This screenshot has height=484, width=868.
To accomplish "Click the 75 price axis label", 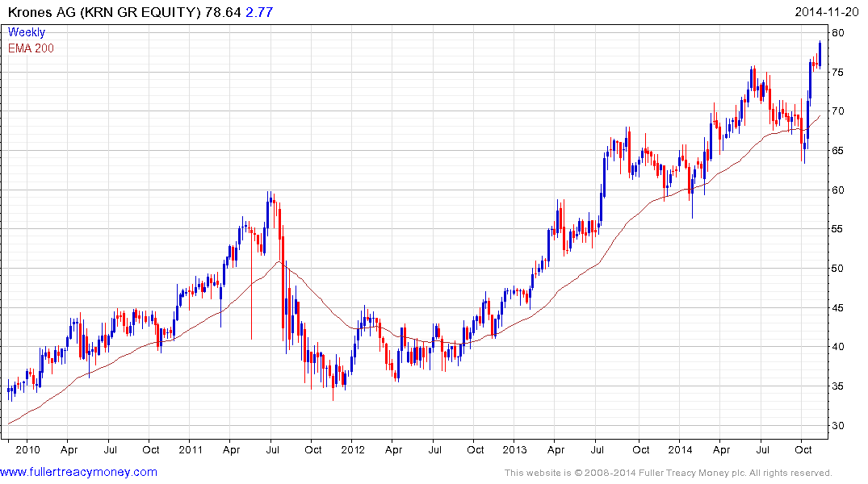I will (x=838, y=73).
